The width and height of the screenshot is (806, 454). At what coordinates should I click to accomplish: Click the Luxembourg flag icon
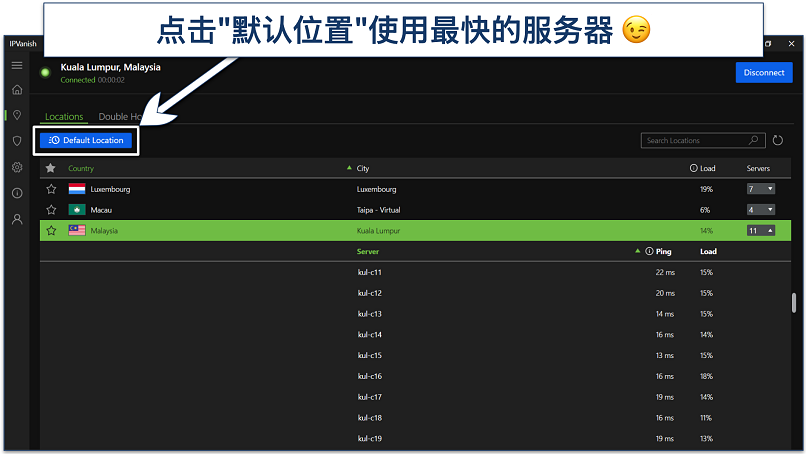point(77,189)
